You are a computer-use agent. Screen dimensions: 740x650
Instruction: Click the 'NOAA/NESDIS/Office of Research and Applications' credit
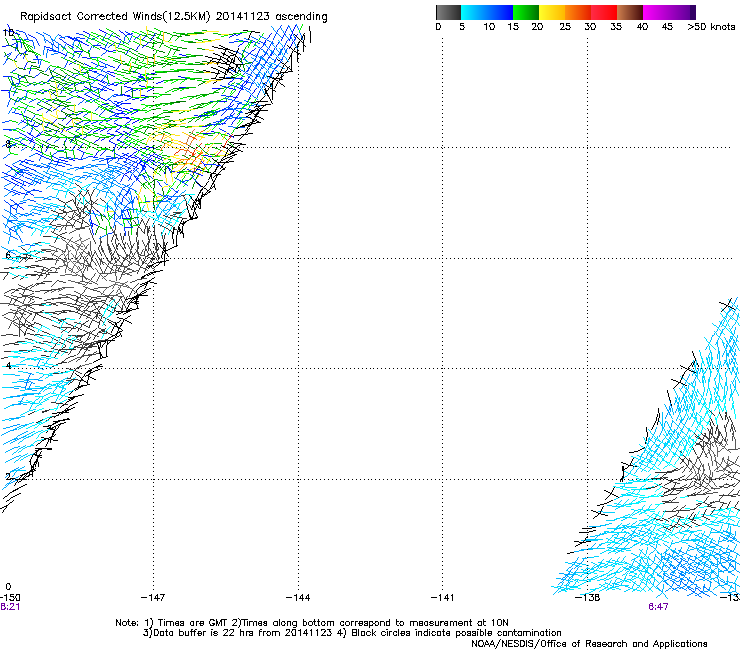tap(589, 644)
